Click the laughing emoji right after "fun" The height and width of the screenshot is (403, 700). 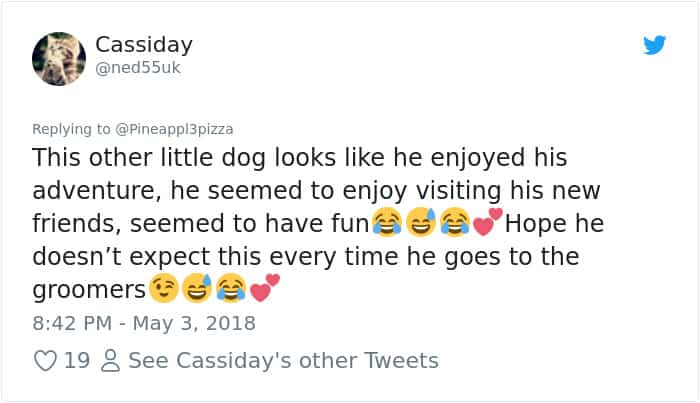point(386,222)
